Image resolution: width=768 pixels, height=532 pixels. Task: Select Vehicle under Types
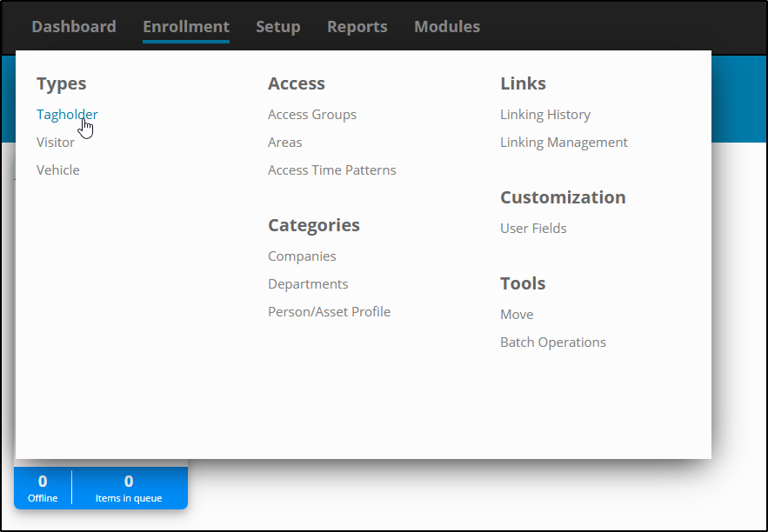tap(57, 170)
